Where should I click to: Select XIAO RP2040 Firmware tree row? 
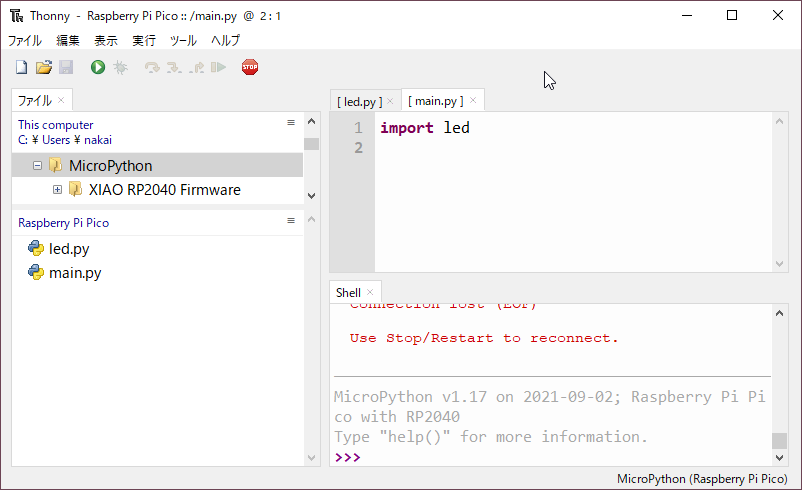pos(157,189)
